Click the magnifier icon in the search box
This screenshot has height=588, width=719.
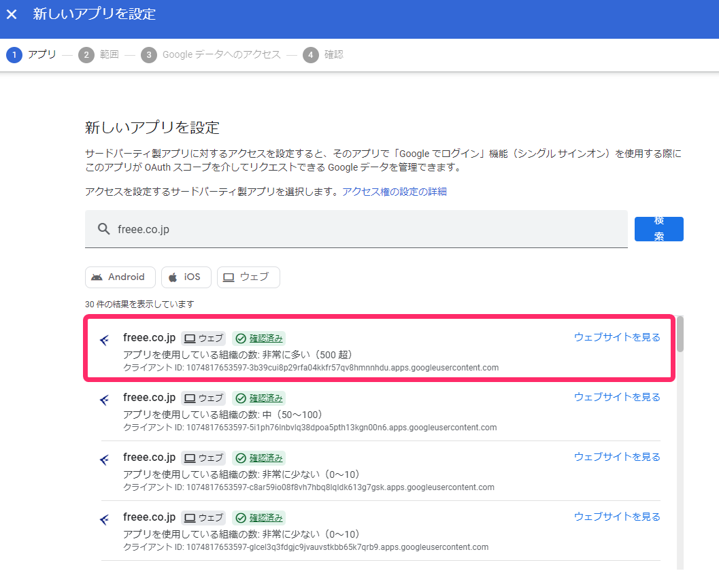104,229
